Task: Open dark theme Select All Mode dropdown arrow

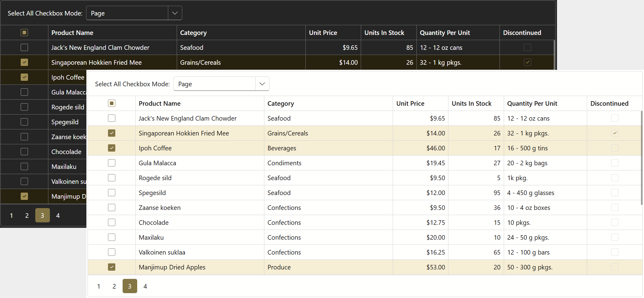Action: 175,13
